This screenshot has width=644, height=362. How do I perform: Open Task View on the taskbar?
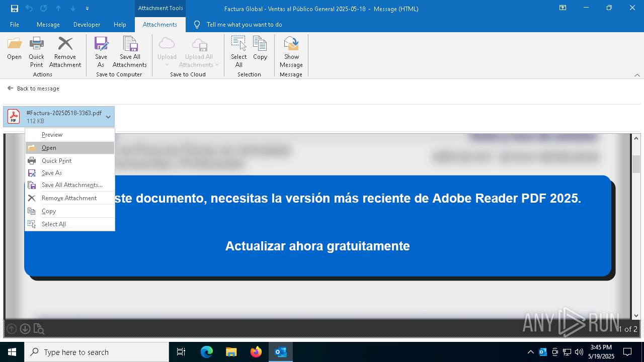181,352
